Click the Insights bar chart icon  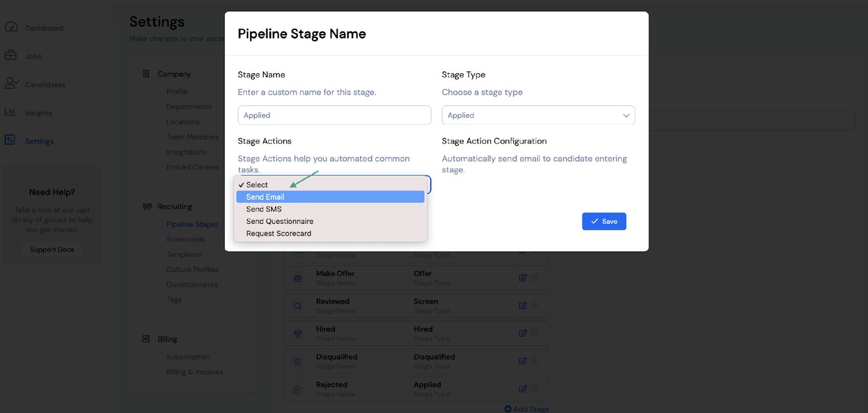click(10, 111)
